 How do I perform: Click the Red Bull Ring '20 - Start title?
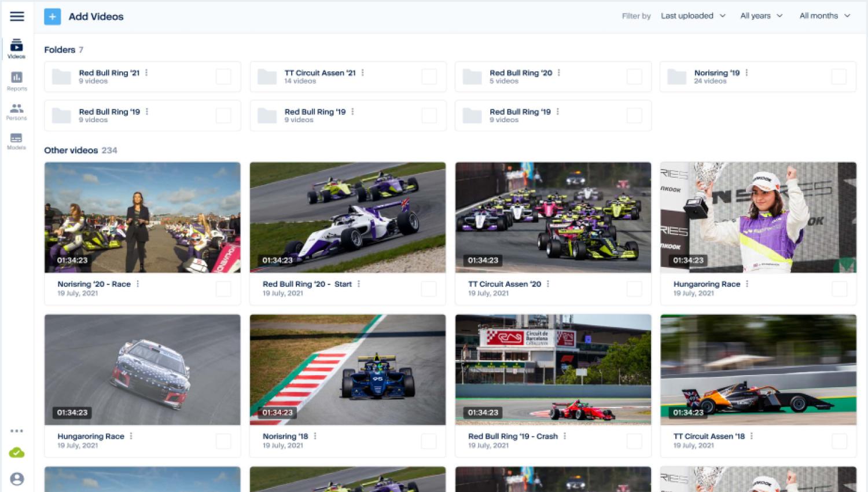point(307,284)
